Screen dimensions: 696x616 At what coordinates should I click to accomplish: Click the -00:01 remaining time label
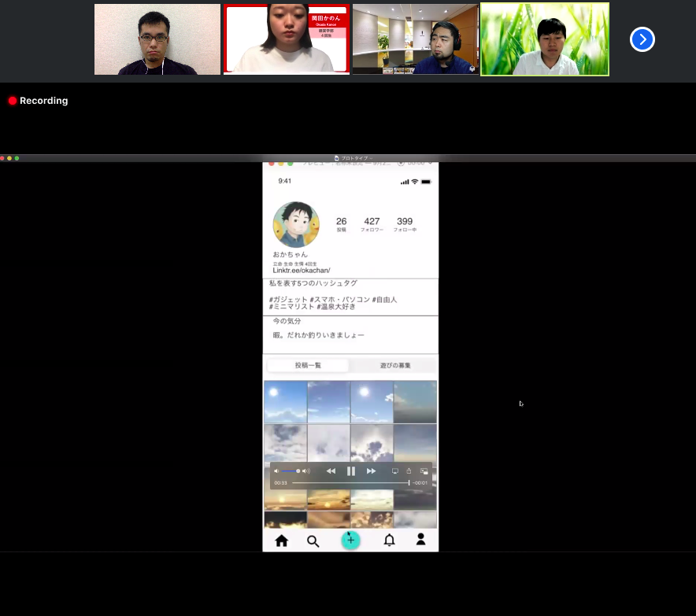(420, 483)
